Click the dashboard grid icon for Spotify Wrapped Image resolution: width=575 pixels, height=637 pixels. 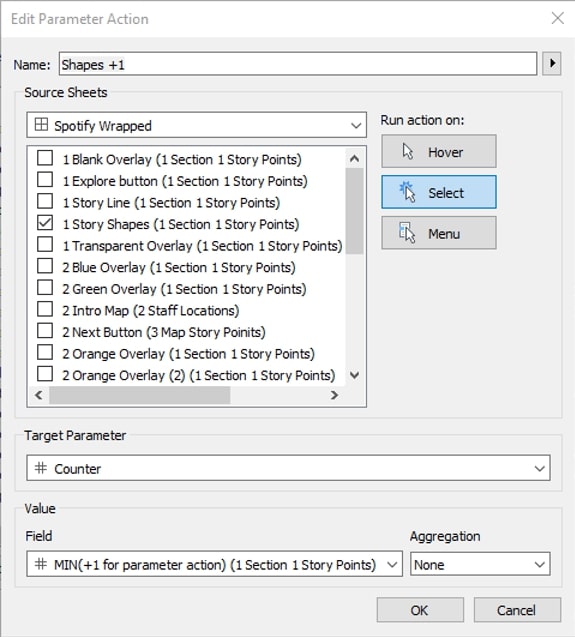[x=41, y=125]
